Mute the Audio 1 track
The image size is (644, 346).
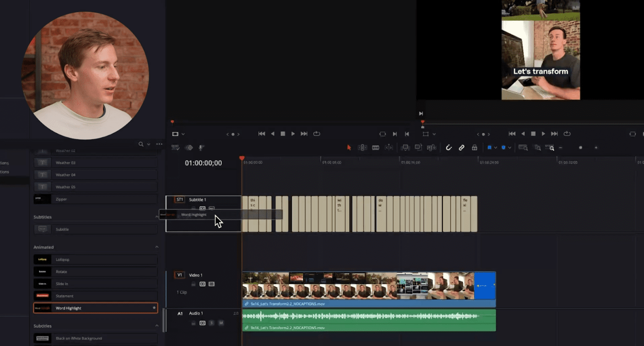pos(221,323)
